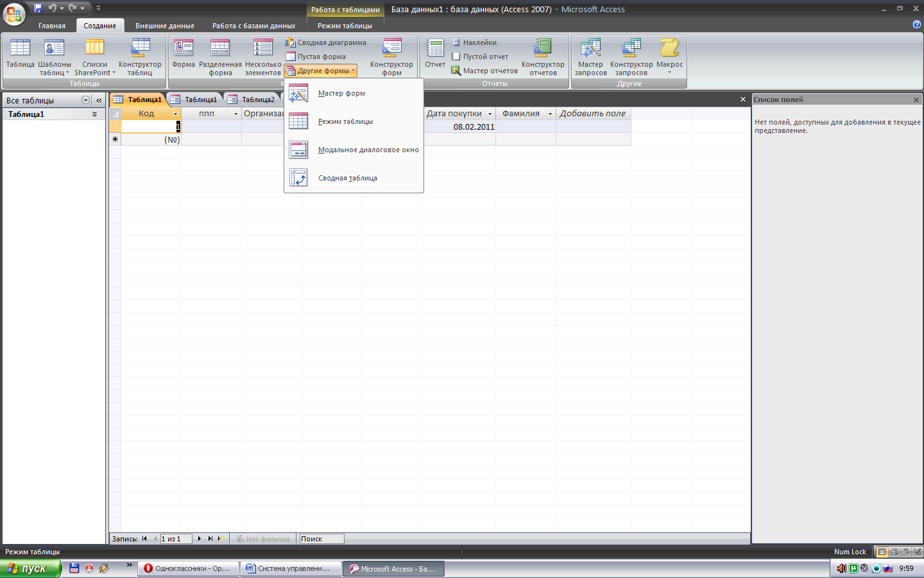Open Списки SharePoint menu
Screen dimensions: 924x578
[x=95, y=57]
